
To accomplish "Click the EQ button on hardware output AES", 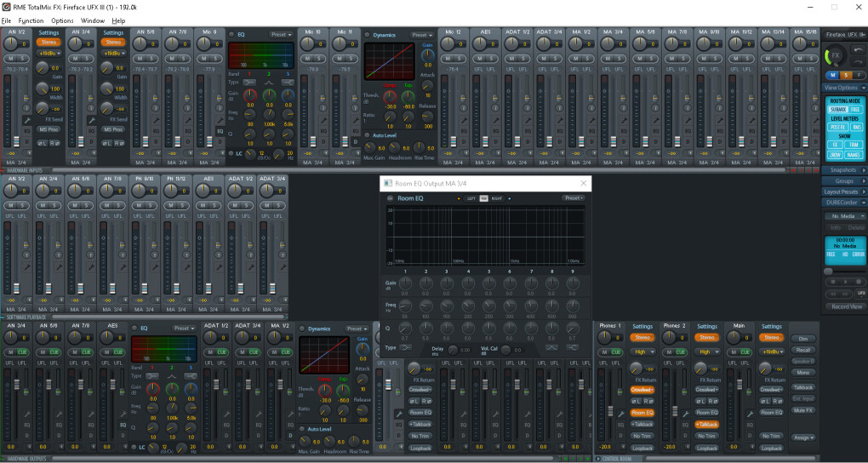I will [123, 425].
